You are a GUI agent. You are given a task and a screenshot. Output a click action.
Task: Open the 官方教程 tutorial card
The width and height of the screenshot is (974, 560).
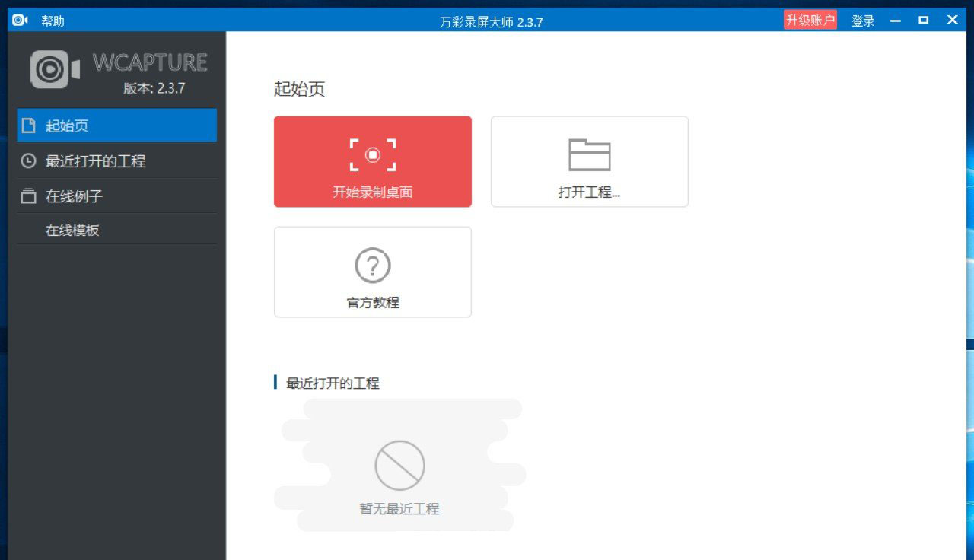373,272
